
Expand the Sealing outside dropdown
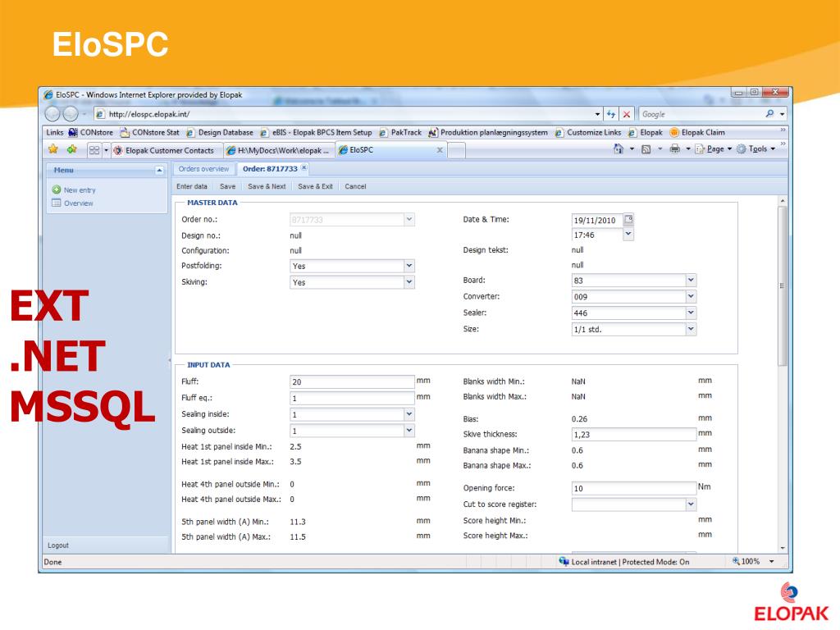pos(409,430)
